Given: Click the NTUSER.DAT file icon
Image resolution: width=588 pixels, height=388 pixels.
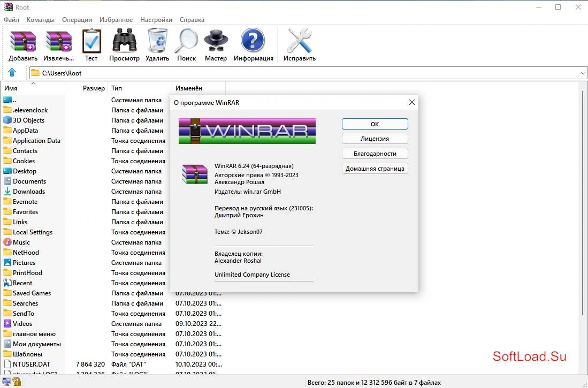Looking at the screenshot, I should coord(7,364).
